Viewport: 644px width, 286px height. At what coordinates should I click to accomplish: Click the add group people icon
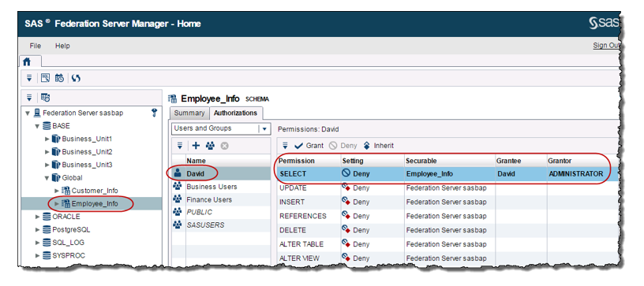click(210, 146)
